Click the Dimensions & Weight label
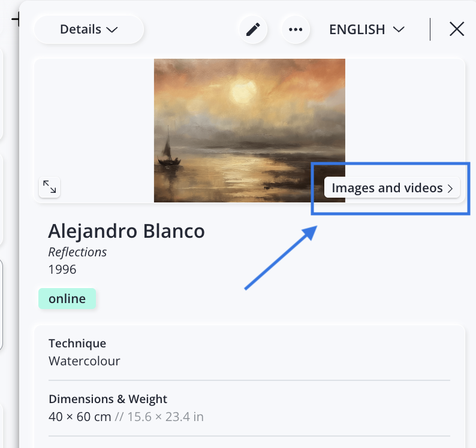This screenshot has height=448, width=476. tap(108, 399)
